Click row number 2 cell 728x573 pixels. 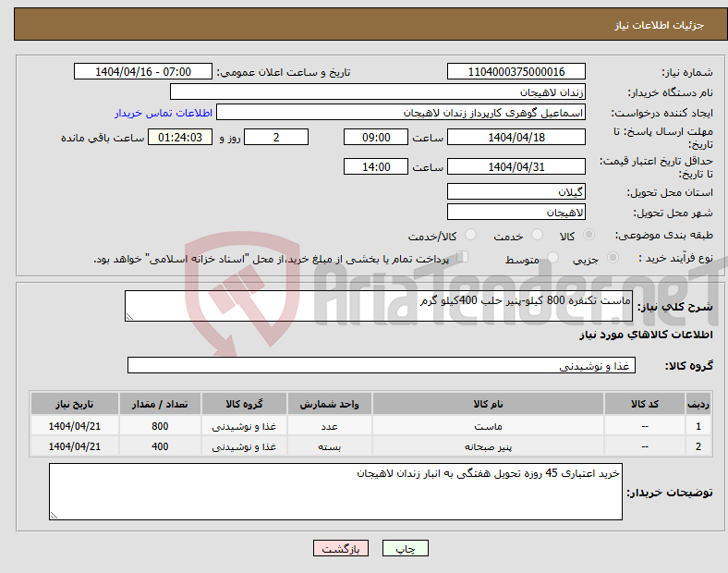click(698, 446)
